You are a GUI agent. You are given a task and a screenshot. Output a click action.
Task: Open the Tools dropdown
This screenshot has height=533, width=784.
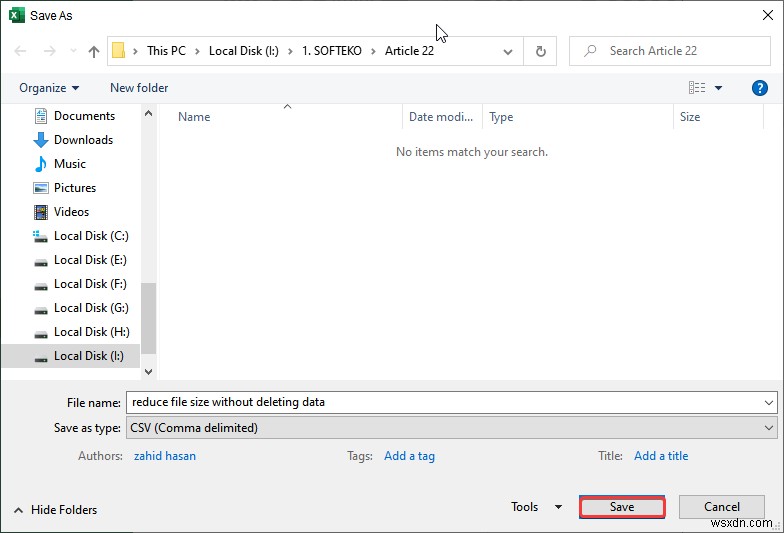pyautogui.click(x=536, y=507)
